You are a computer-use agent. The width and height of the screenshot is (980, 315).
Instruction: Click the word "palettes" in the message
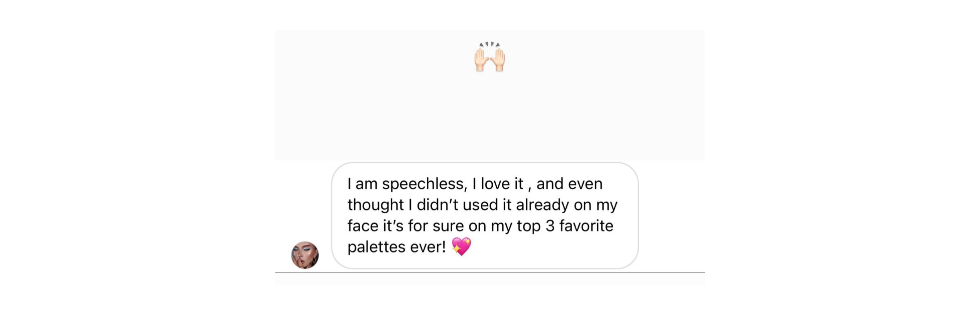tap(376, 247)
